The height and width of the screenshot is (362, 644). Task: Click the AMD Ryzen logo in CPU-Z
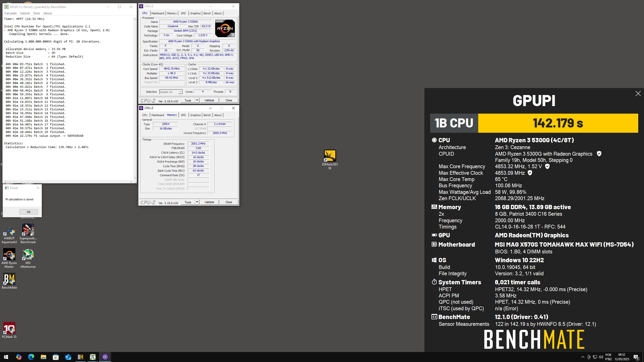(x=225, y=28)
